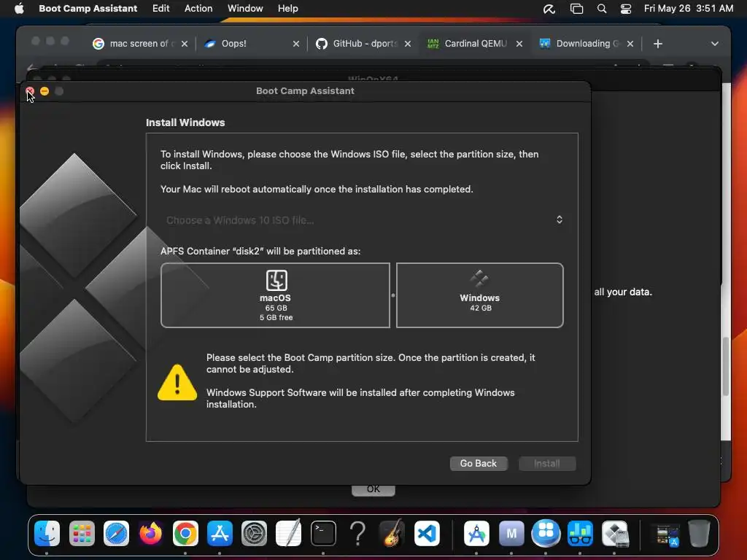747x560 pixels.
Task: Expand the browser tab list chevron
Action: click(715, 44)
